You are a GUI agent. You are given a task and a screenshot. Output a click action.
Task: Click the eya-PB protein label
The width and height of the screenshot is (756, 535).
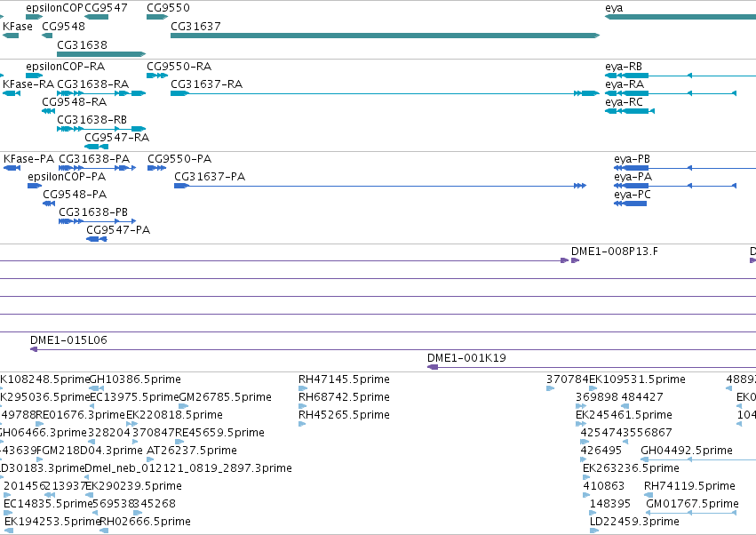(x=633, y=159)
